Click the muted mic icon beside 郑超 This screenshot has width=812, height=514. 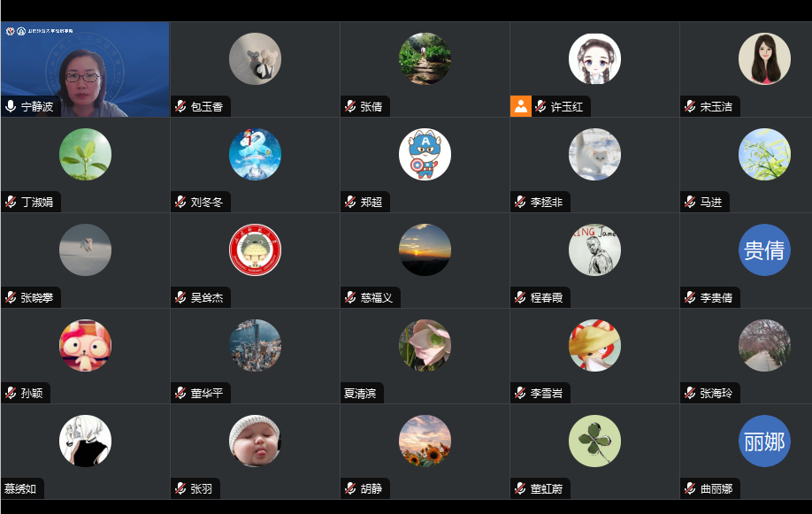coord(350,202)
